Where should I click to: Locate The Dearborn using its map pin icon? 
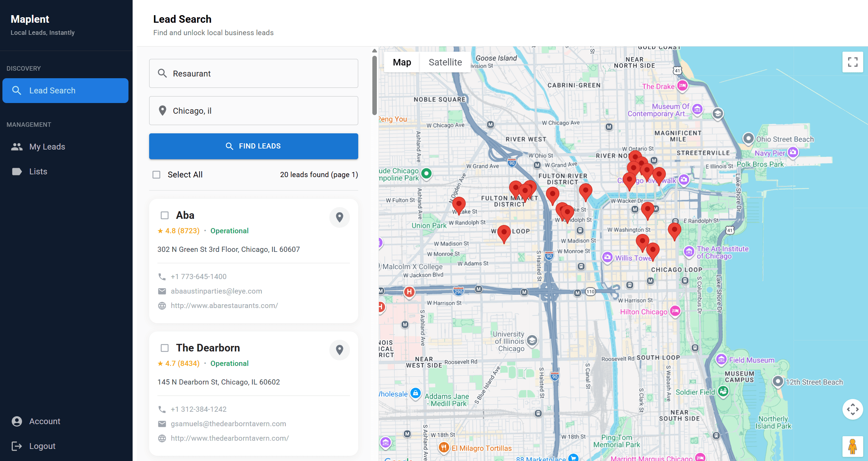(340, 350)
